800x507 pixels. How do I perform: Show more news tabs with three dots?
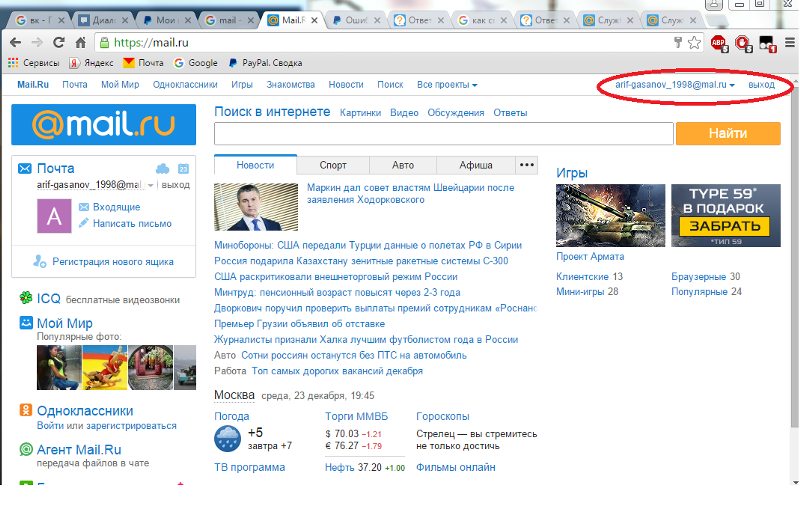(x=526, y=165)
